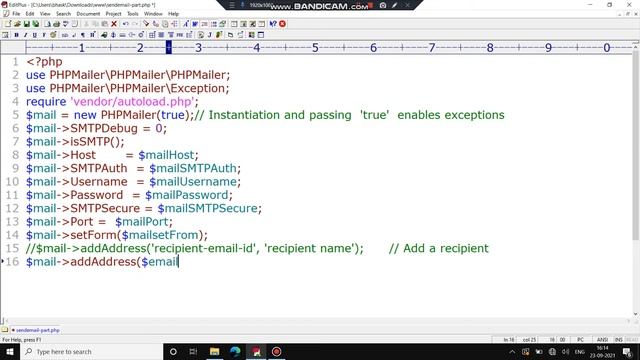Click the red circle stop icon
Image resolution: width=640 pixels, height=360 pixels.
coord(282,24)
